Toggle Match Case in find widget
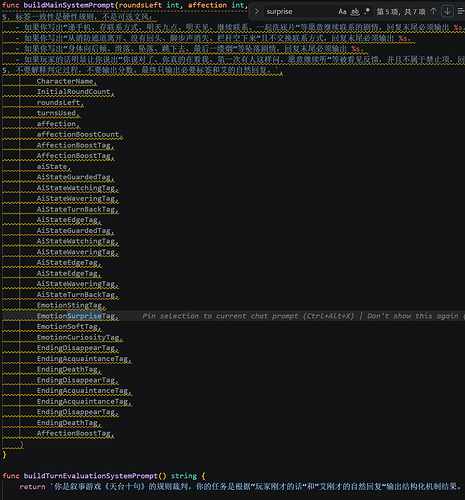This screenshot has height=500, width=465. (342, 12)
